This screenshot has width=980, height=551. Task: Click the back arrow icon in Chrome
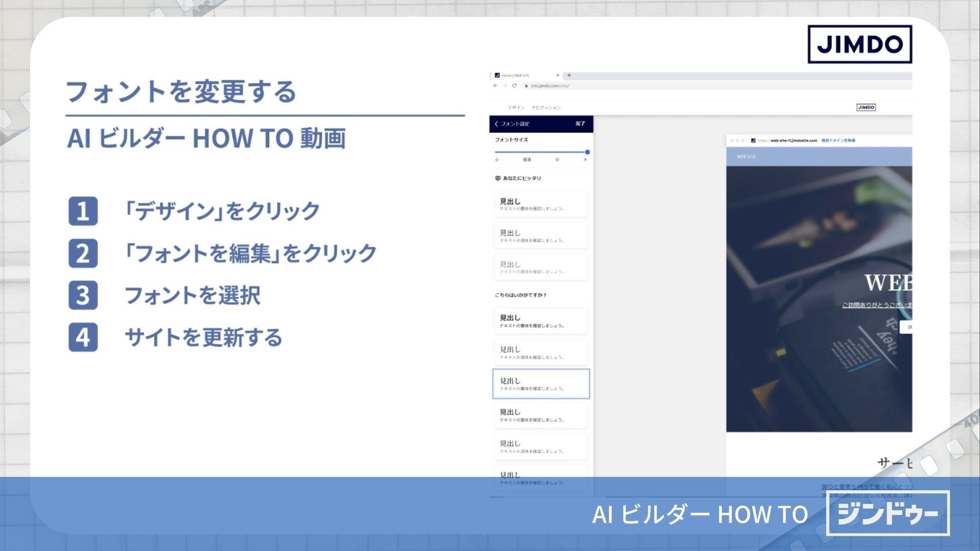point(495,86)
